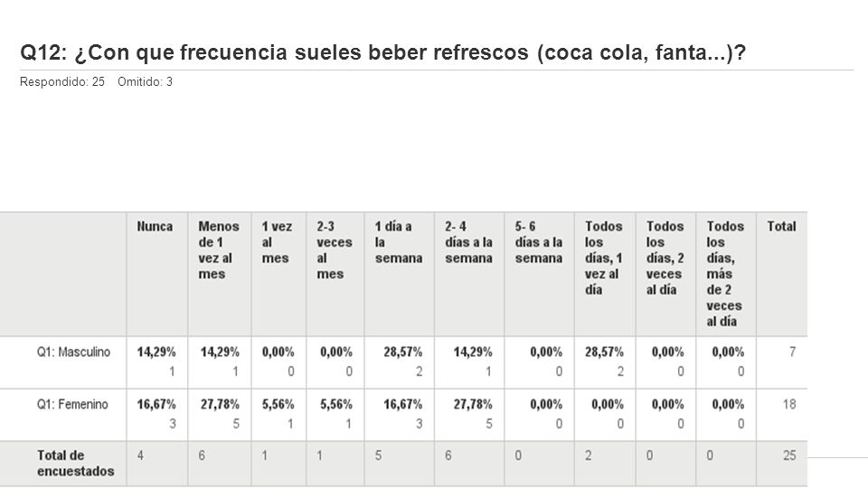Viewport: 868px width, 488px height.
Task: Click the Respondido: 25 text
Action: pyautogui.click(x=62, y=82)
